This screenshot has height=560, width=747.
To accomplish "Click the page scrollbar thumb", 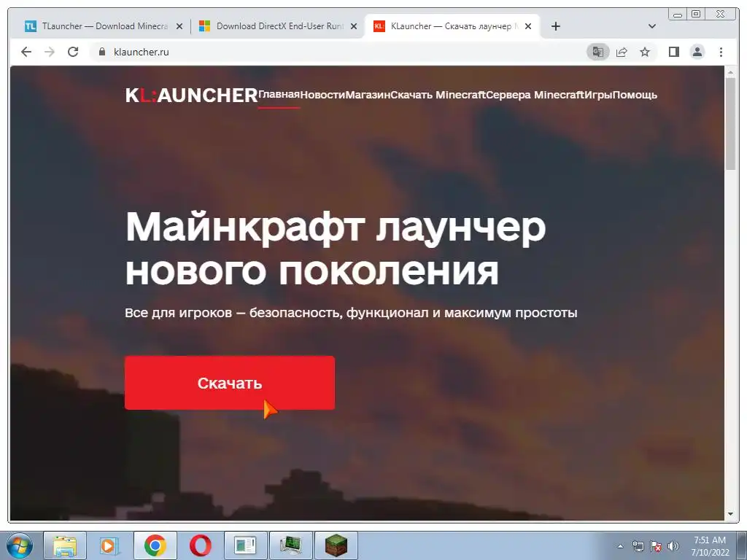I will pyautogui.click(x=730, y=123).
